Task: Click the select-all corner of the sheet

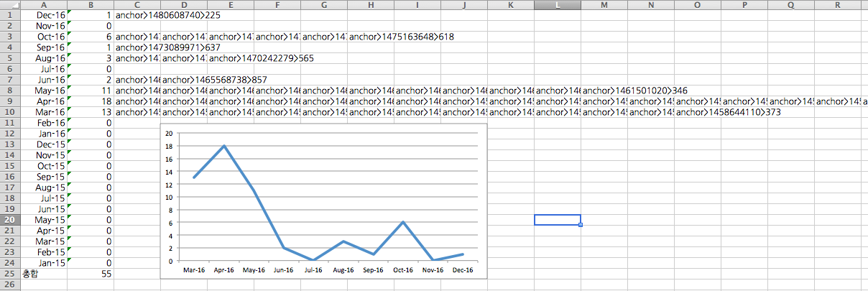Action: pyautogui.click(x=10, y=4)
